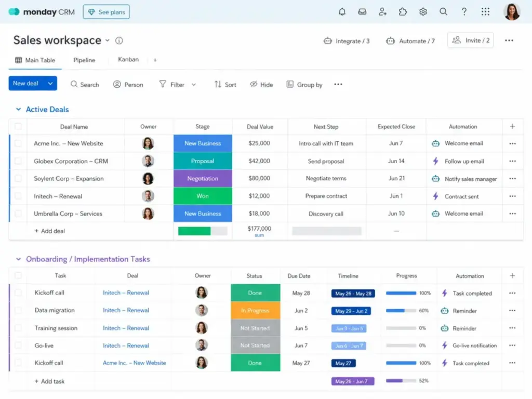The width and height of the screenshot is (532, 399).
Task: Click Kickoff call 100% progress bar (May 28)
Action: click(x=401, y=293)
